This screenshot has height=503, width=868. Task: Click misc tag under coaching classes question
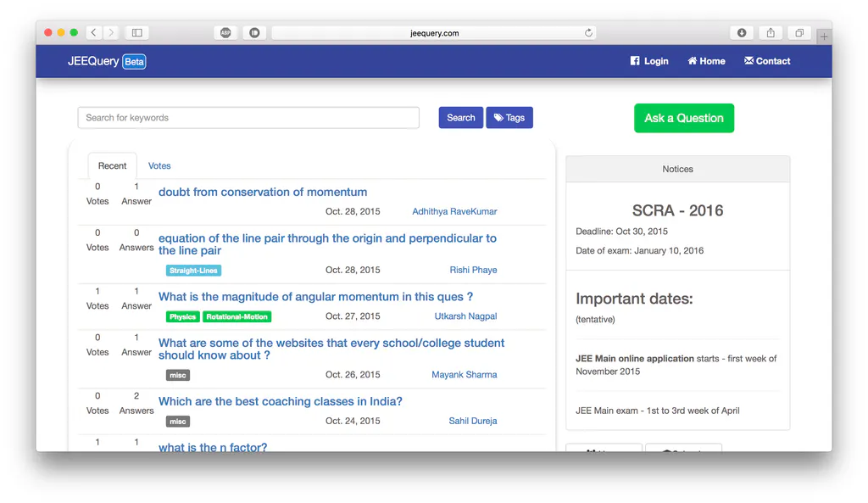point(178,422)
